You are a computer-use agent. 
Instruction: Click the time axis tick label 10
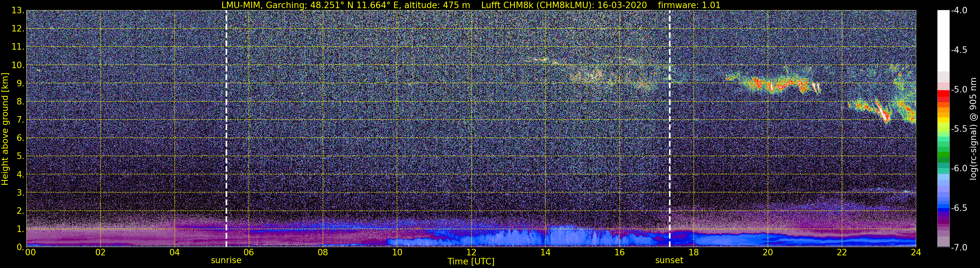tap(397, 253)
